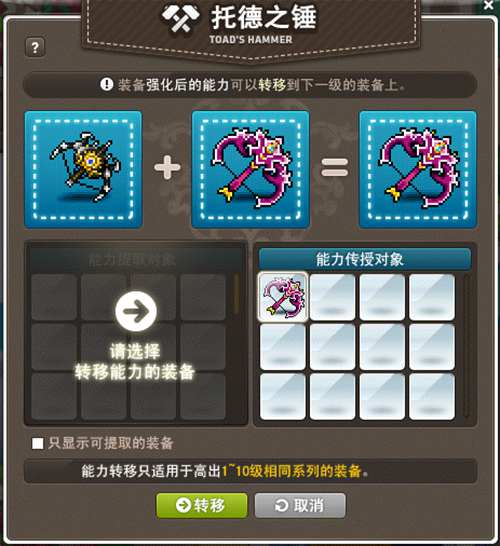The width and height of the screenshot is (500, 546).
Task: Select the purple bow target equipment slot
Action: 250,169
